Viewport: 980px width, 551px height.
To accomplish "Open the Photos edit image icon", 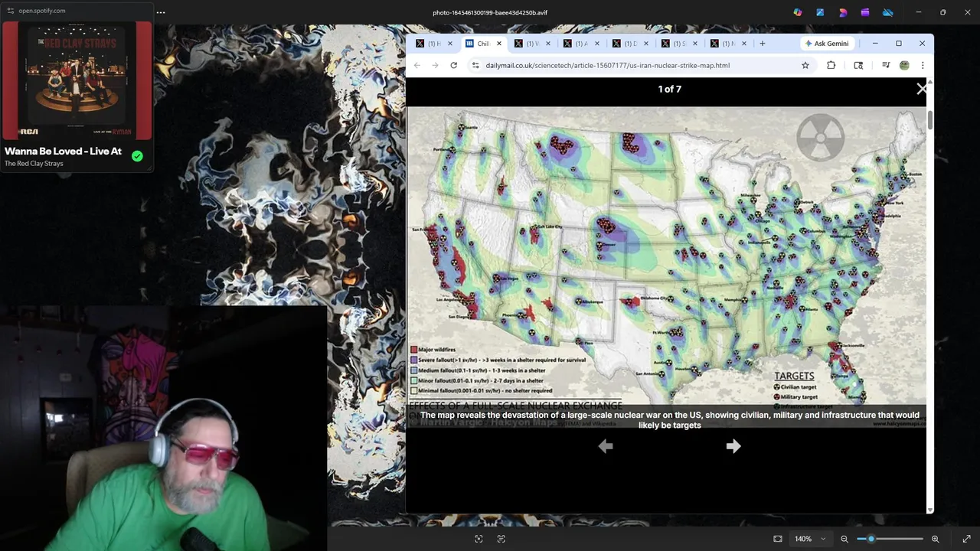I will [820, 12].
